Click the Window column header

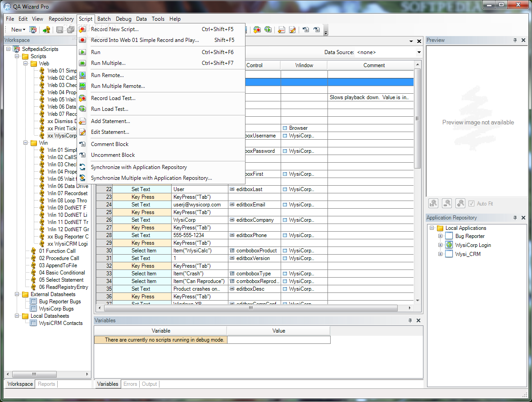(x=304, y=65)
